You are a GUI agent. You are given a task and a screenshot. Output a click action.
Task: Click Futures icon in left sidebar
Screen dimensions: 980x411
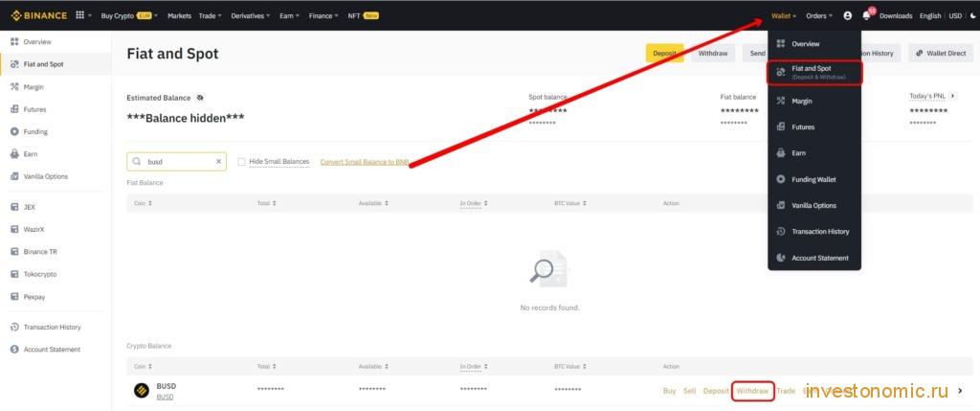pyautogui.click(x=14, y=109)
